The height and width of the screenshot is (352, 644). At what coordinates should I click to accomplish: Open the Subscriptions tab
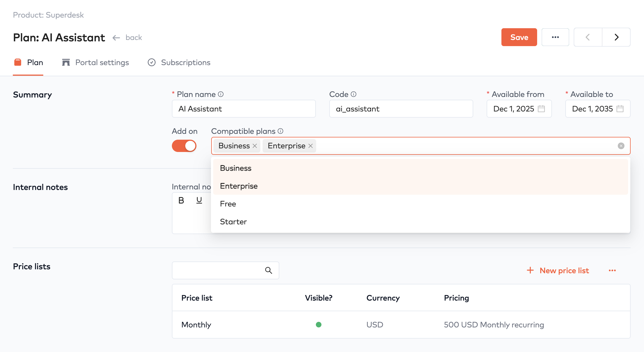click(179, 62)
